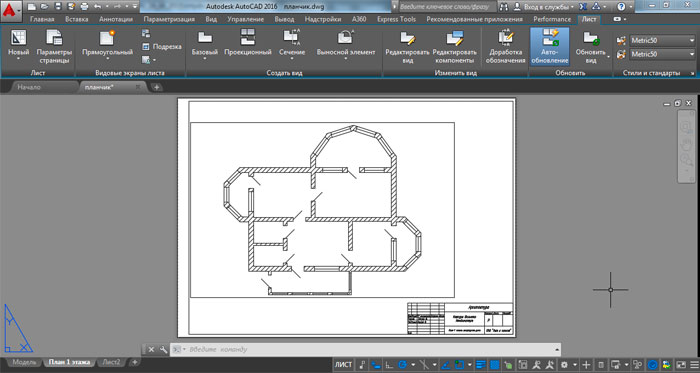The width and height of the screenshot is (700, 373).
Task: Click the wrench customize icon on command line
Action: point(163,349)
